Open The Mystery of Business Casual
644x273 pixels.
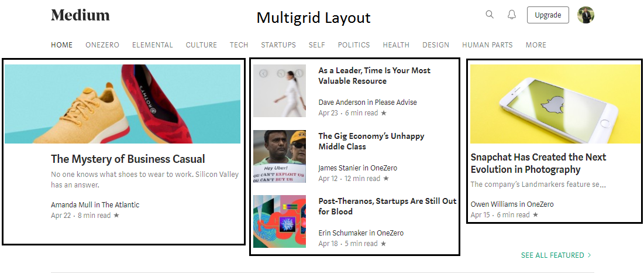128,159
